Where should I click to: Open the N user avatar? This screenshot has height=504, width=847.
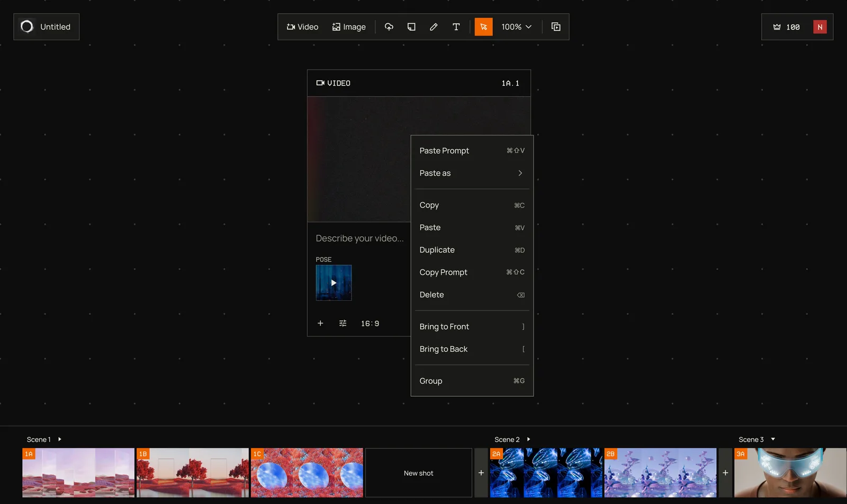pyautogui.click(x=820, y=27)
